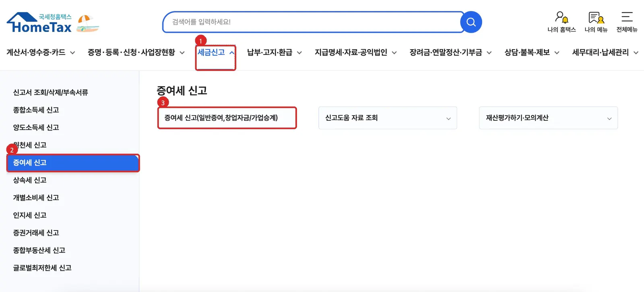Open 나의 홈택스 icon
Screen dimensions: 644x292
point(561,22)
